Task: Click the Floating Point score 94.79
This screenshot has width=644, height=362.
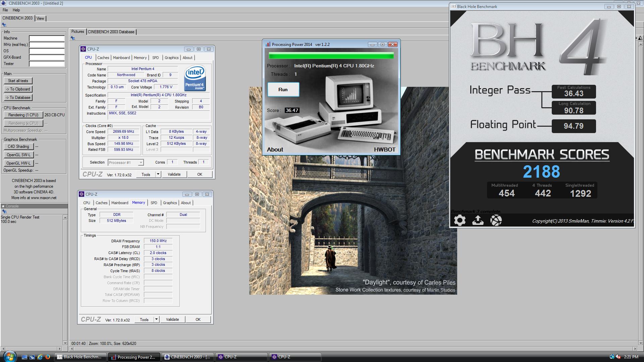Action: point(574,126)
